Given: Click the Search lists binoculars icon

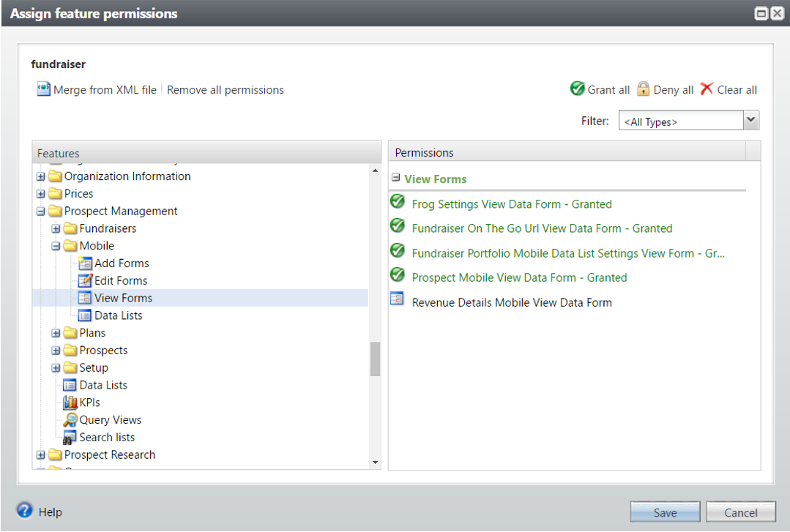Looking at the screenshot, I should coord(70,438).
